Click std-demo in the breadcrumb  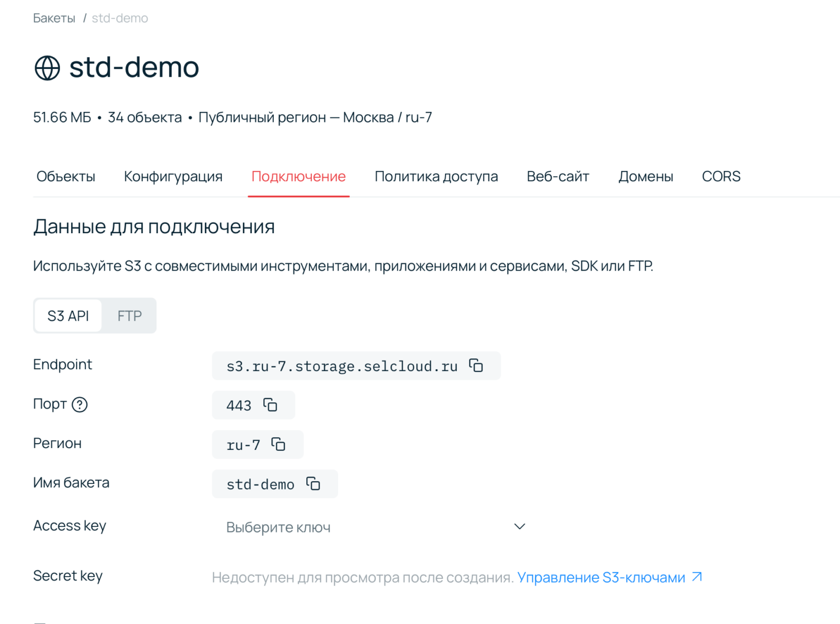(x=120, y=18)
